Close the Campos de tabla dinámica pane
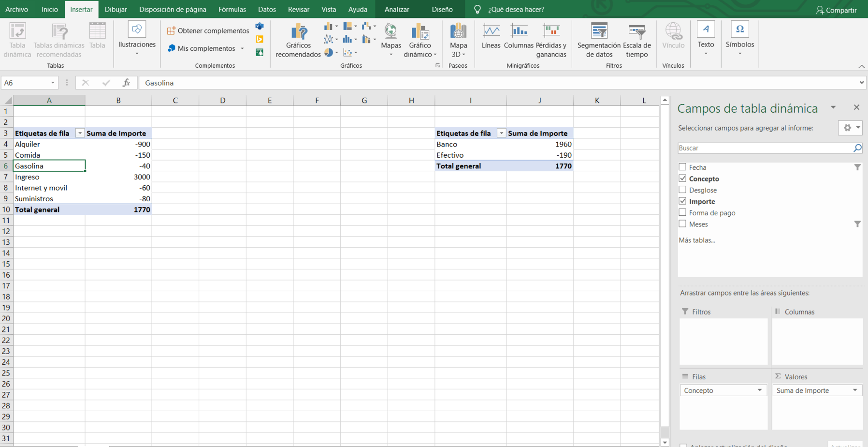 [x=856, y=107]
